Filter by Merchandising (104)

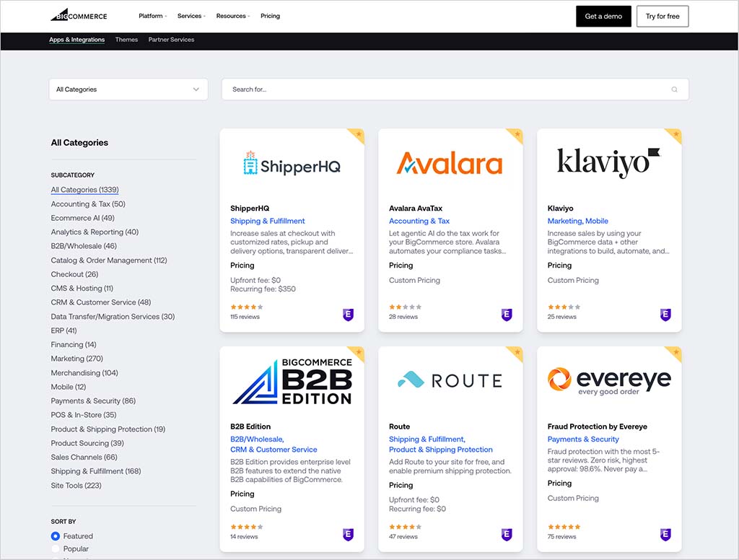coord(84,373)
